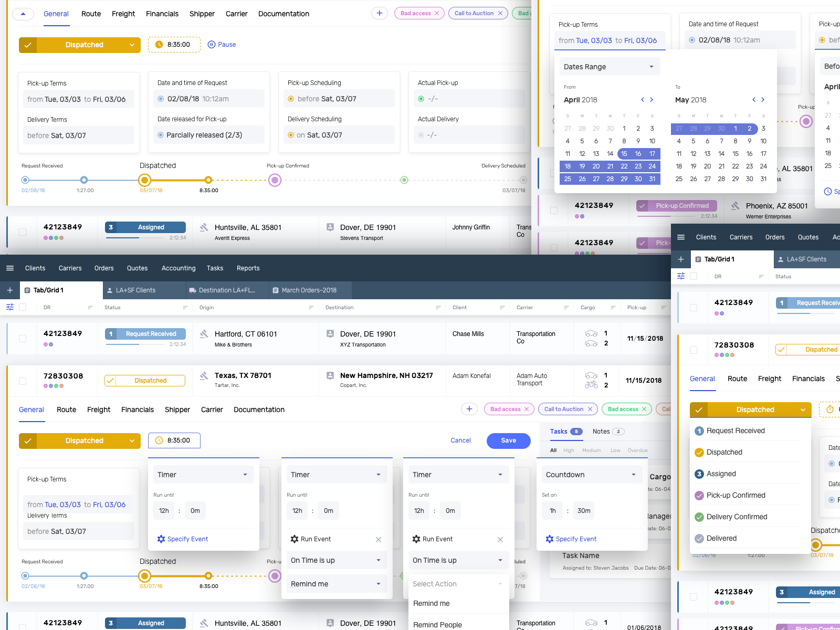Click the truck icon on the Destination LA+FL tab
This screenshot has height=630, width=840.
tap(193, 290)
